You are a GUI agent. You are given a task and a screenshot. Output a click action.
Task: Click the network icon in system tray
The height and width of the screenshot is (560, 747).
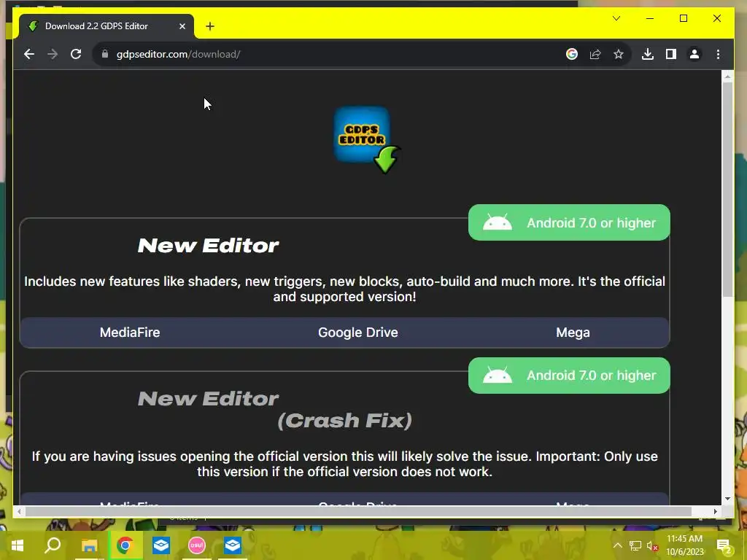[635, 545]
